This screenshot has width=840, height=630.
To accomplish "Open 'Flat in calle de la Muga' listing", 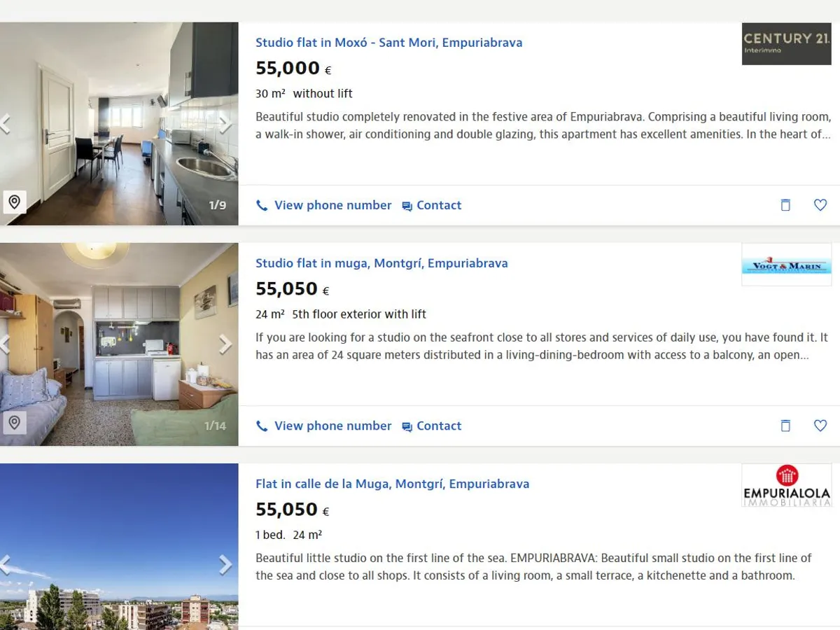I will click(392, 484).
